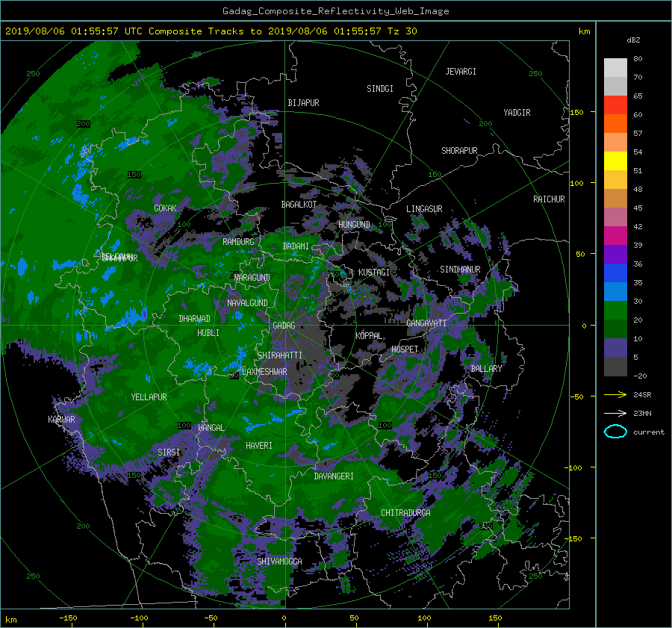The image size is (672, 628).
Task: Click the dBZ legend heading
Action: [633, 40]
